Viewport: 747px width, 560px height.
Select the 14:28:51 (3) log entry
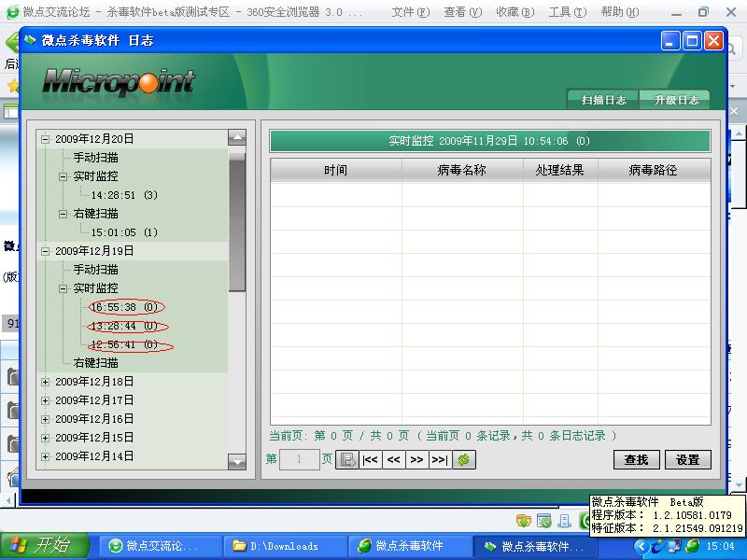(124, 195)
